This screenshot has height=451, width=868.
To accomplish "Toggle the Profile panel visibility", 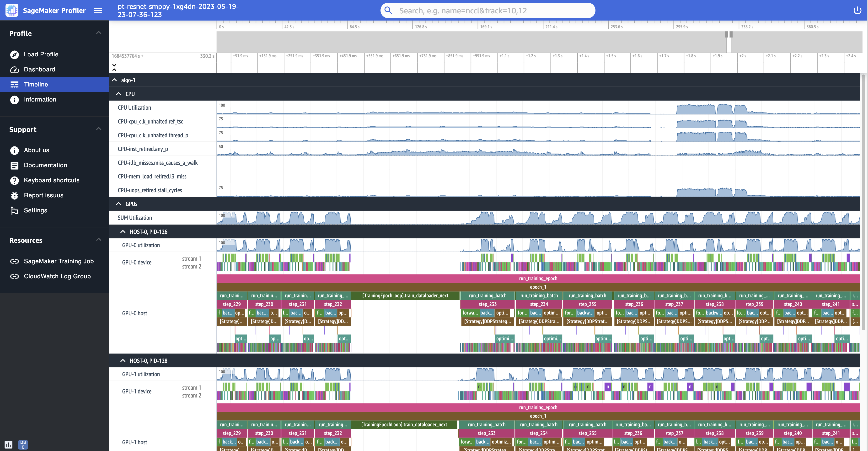I will 98,32.
